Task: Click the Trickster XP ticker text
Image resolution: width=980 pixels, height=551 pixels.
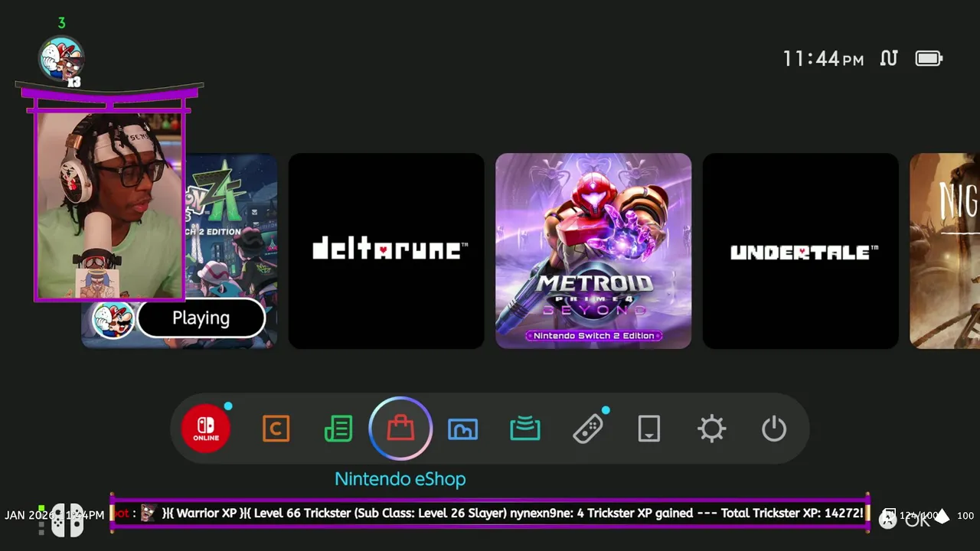Action: pyautogui.click(x=490, y=514)
